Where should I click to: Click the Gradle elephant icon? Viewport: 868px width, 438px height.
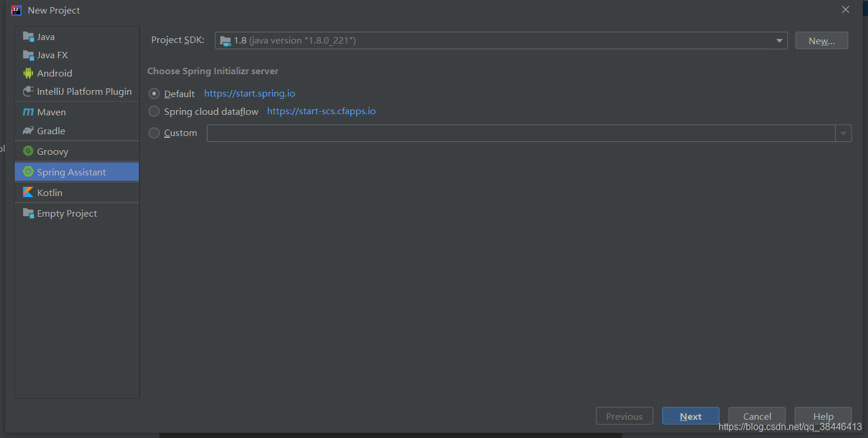pyautogui.click(x=28, y=131)
